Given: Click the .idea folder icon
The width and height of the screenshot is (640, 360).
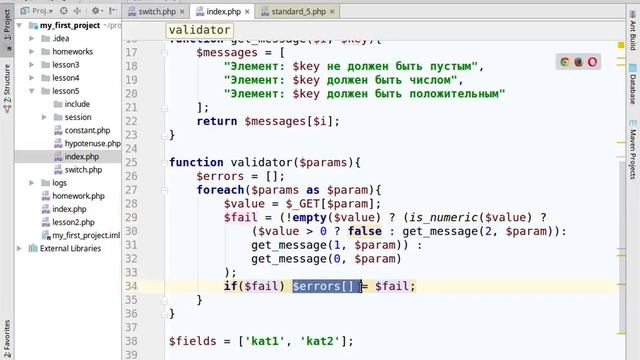Looking at the screenshot, I should click(x=46, y=38).
